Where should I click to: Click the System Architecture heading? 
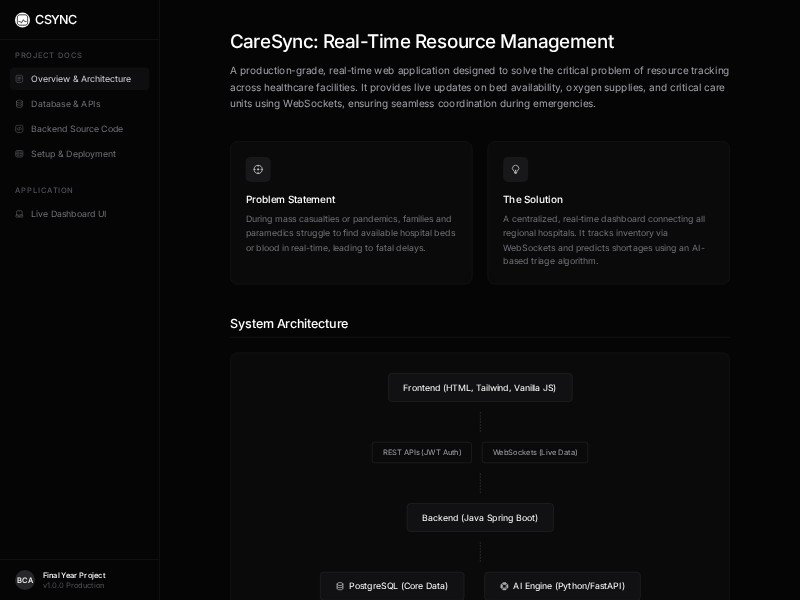click(x=289, y=324)
